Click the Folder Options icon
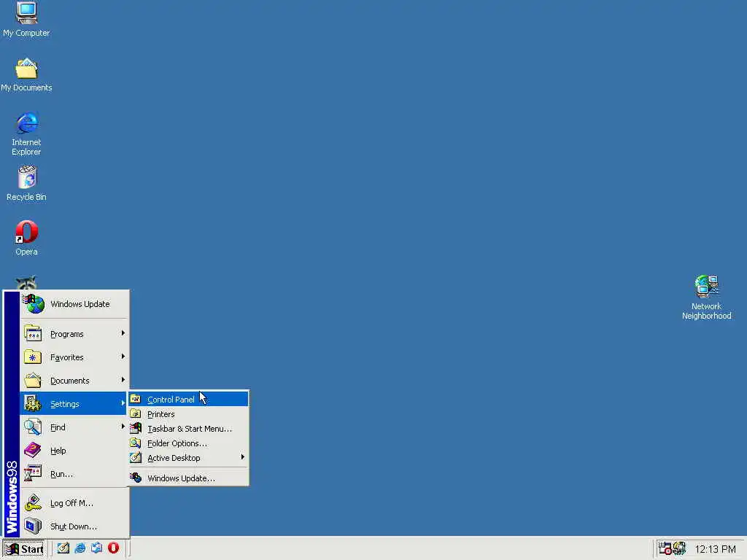This screenshot has width=747, height=560. point(136,443)
